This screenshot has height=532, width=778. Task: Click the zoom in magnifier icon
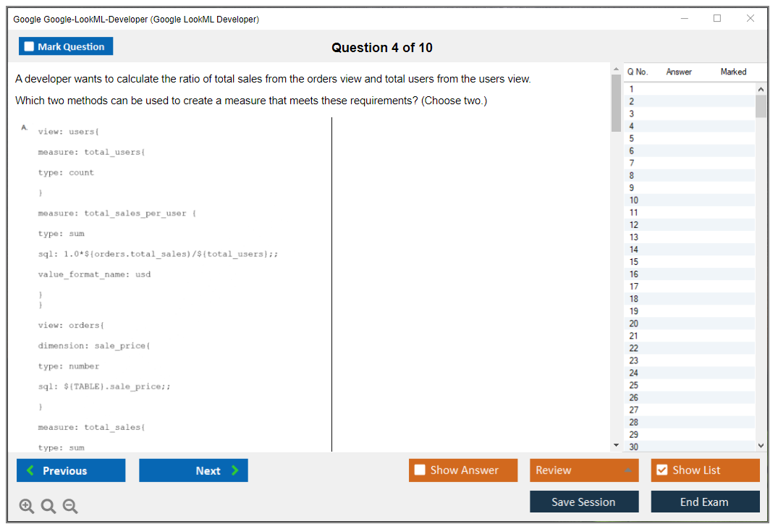coord(27,507)
